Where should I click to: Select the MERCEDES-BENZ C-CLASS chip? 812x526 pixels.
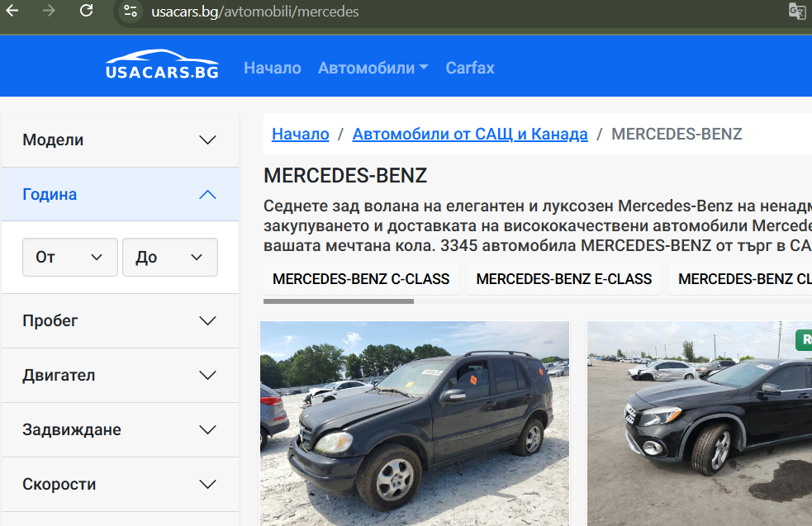click(x=361, y=279)
